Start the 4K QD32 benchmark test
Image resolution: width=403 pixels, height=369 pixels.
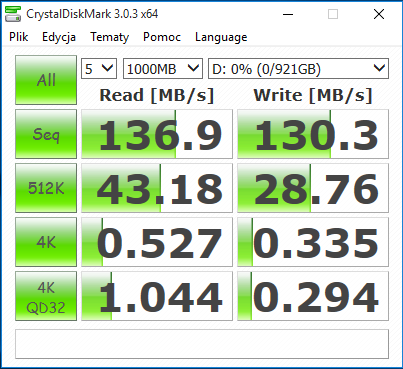[x=46, y=296]
